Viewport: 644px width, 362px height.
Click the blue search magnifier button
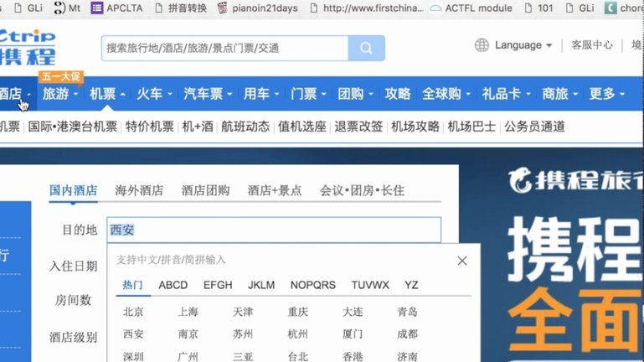[366, 48]
